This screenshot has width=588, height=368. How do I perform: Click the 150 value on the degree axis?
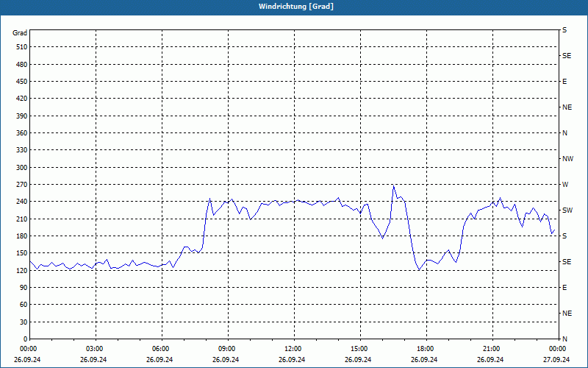click(x=22, y=253)
